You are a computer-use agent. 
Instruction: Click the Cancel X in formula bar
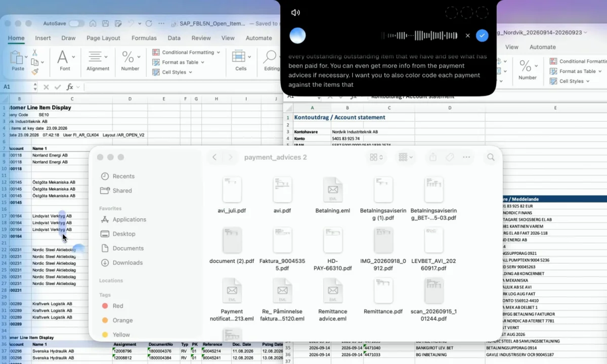pyautogui.click(x=47, y=87)
